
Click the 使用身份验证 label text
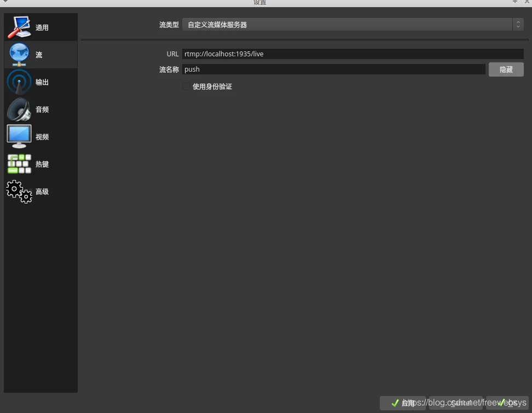[212, 86]
